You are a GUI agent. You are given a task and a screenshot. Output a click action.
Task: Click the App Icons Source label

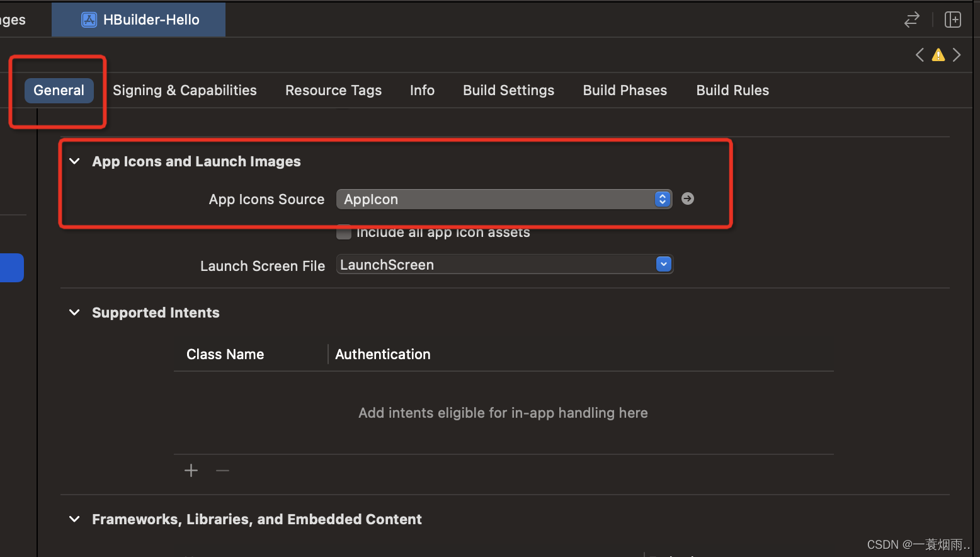(266, 199)
